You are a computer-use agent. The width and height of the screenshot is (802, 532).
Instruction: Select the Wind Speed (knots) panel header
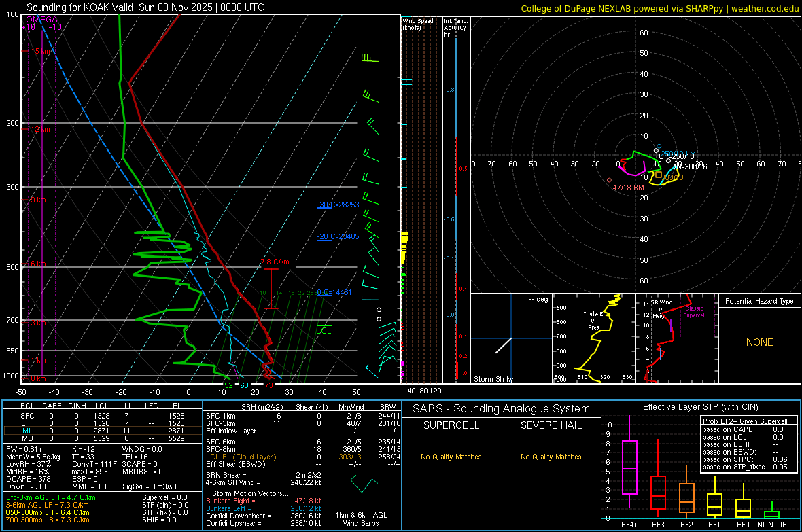click(x=417, y=24)
